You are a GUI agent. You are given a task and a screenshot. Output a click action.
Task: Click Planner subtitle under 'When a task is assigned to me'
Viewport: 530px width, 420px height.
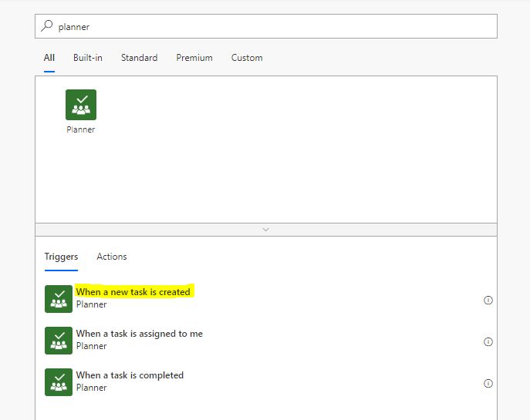click(91, 346)
